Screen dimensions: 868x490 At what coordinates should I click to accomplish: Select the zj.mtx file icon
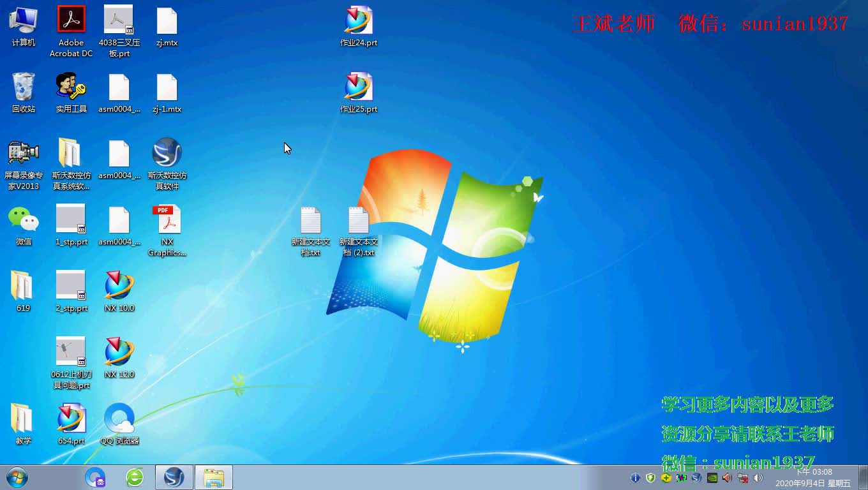[167, 27]
